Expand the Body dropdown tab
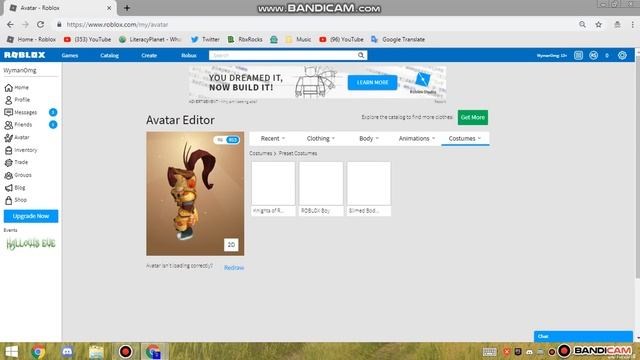This screenshot has width=640, height=360. 369,138
